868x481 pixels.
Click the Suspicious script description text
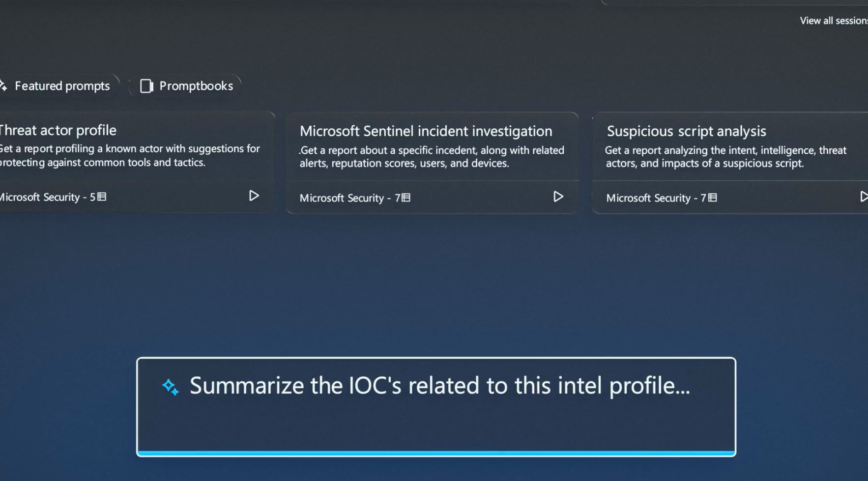pos(725,157)
